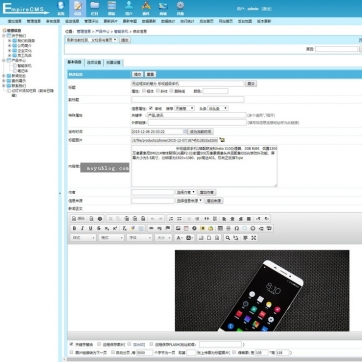
Task: Toggle the checked checkbox in the special attributes row
Action: (151, 108)
